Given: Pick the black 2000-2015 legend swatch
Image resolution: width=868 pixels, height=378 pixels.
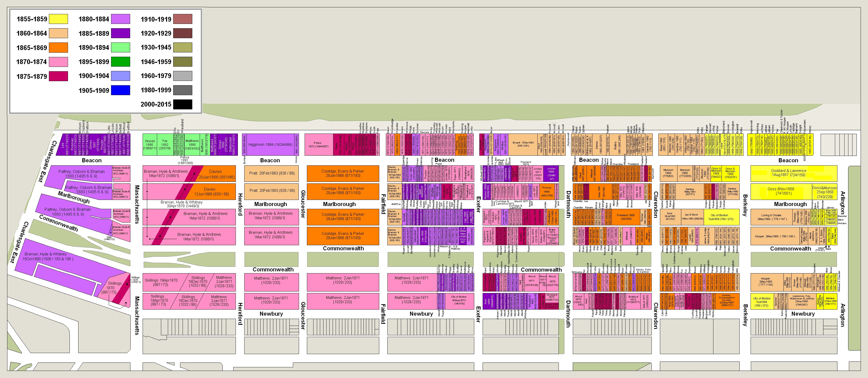Looking at the screenshot, I should [x=183, y=104].
